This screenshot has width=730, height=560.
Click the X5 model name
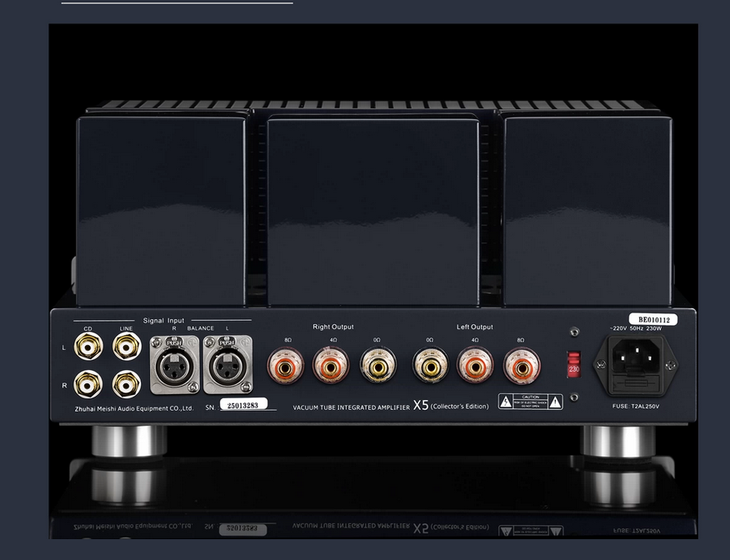click(420, 406)
